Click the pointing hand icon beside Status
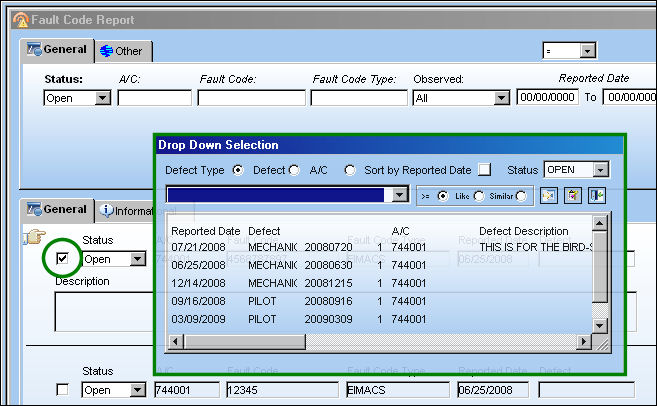The width and height of the screenshot is (657, 406). pos(34,237)
